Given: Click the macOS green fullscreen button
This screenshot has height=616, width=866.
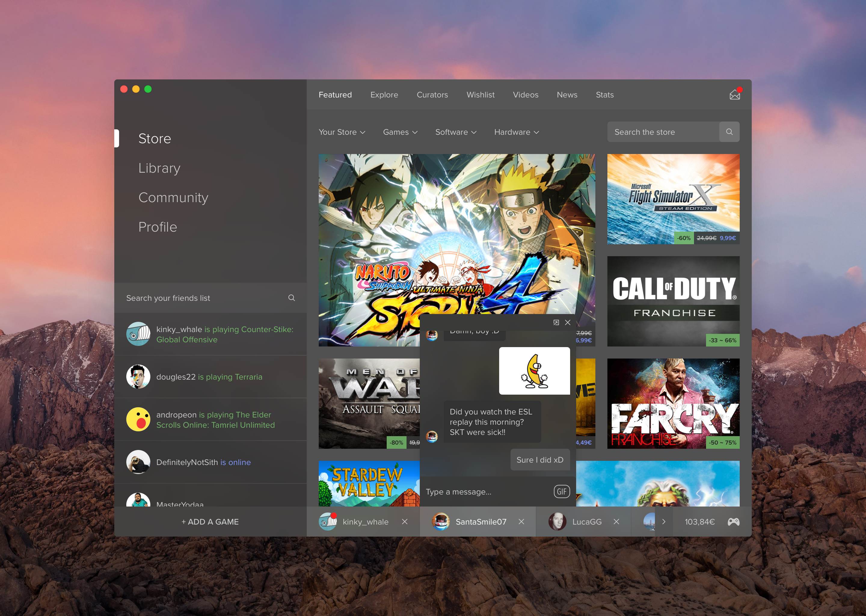Looking at the screenshot, I should (148, 89).
